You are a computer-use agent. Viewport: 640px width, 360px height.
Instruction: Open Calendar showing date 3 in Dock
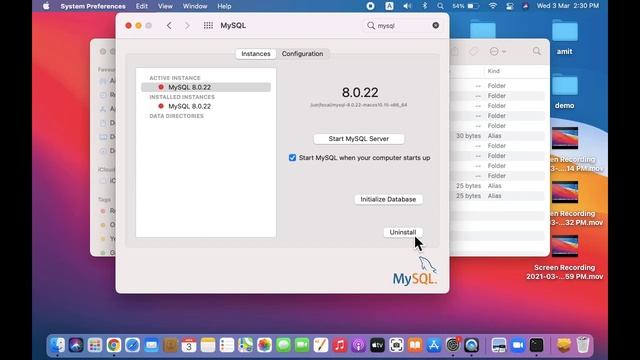pos(189,345)
